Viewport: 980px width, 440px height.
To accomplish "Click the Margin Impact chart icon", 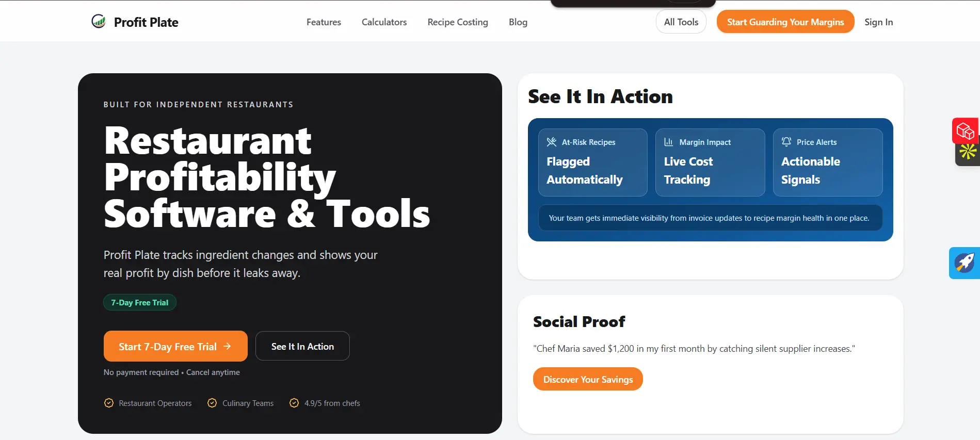I will [669, 142].
